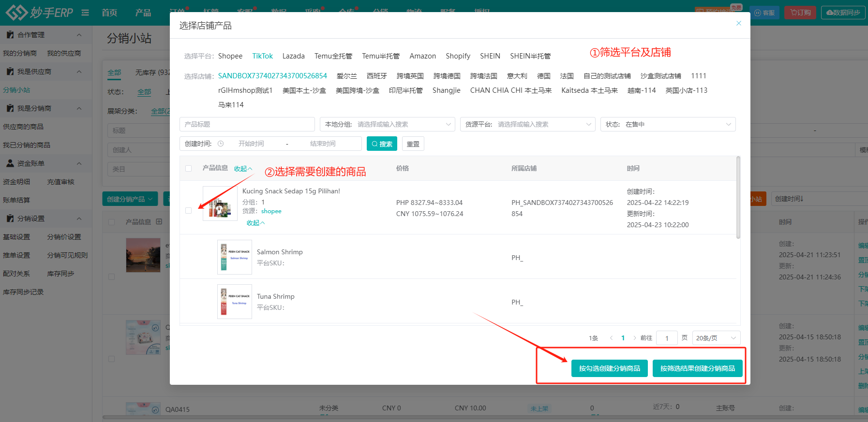Click the 数据同步 cloud button
This screenshot has height=422, width=868.
pyautogui.click(x=843, y=13)
